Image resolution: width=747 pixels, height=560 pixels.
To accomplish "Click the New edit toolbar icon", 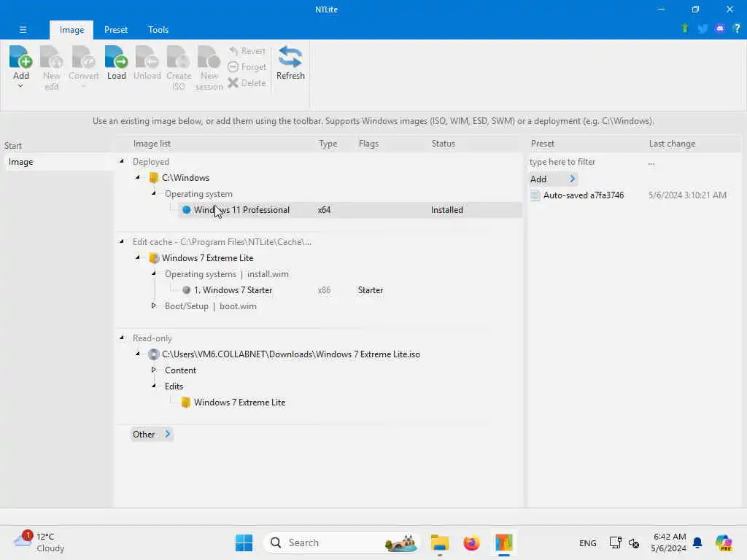I will [x=52, y=57].
